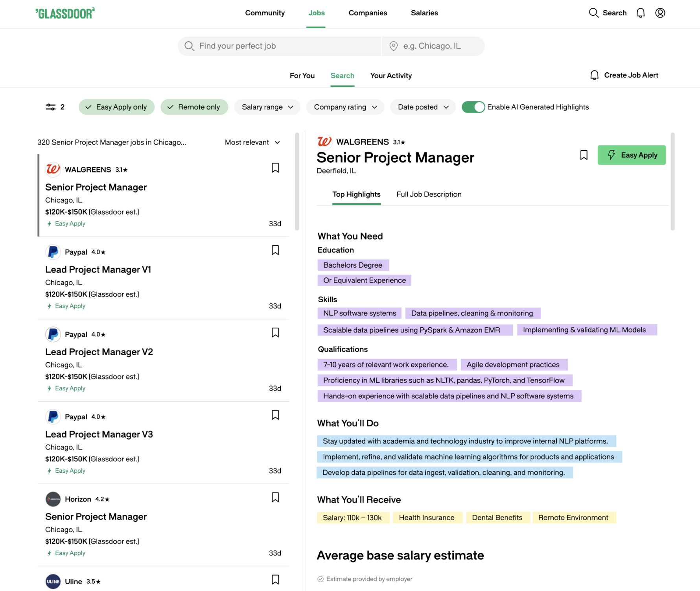Select Top Highlights tab

click(356, 195)
